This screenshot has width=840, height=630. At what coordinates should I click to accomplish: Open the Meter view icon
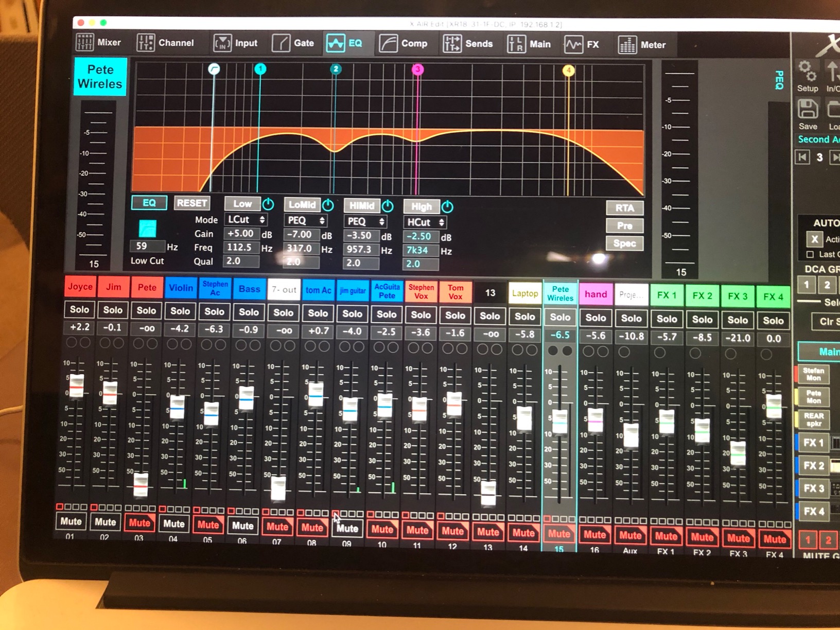[x=627, y=45]
